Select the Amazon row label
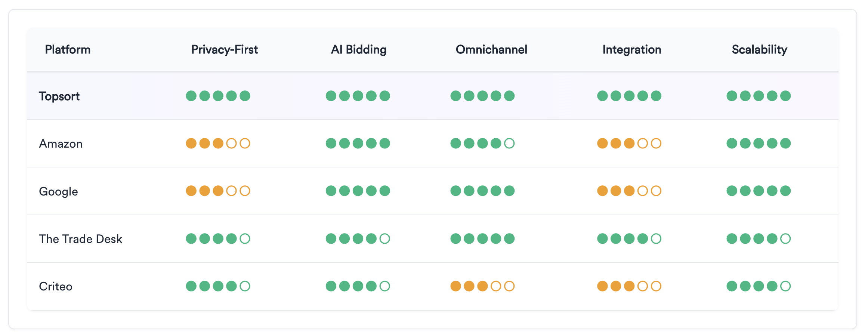This screenshot has height=336, width=868. click(61, 144)
